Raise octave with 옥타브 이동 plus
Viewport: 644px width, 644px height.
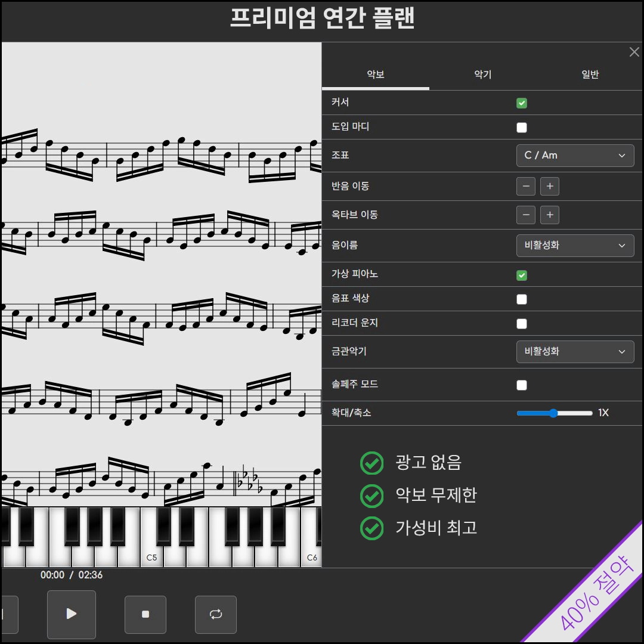pyautogui.click(x=549, y=215)
